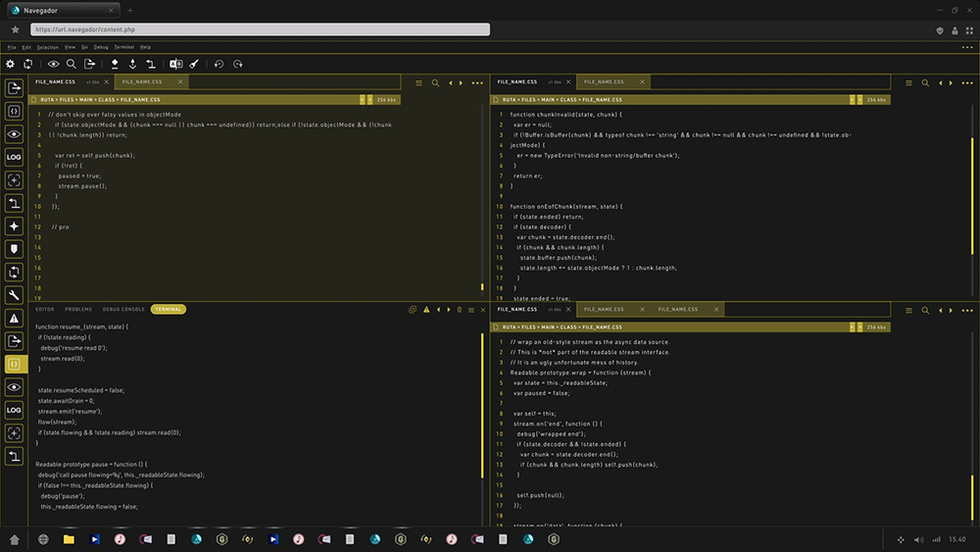
Task: Toggle the eye visibility icon in toolbar
Action: pos(54,64)
